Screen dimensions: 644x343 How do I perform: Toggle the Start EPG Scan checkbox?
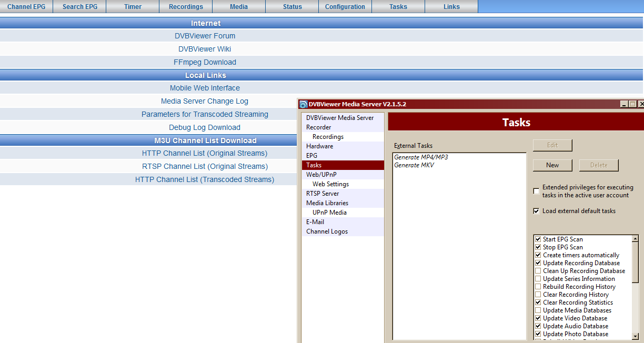pos(538,239)
